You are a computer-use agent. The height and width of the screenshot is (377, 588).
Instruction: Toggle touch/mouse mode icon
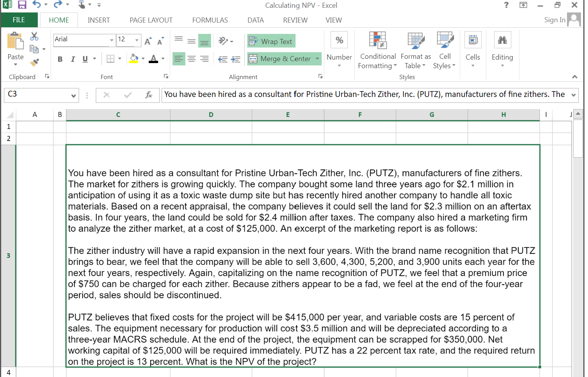pos(81,5)
